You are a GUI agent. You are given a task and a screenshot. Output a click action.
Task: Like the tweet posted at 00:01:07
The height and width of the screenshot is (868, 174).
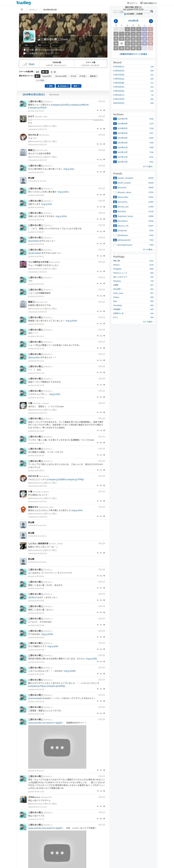point(104,110)
